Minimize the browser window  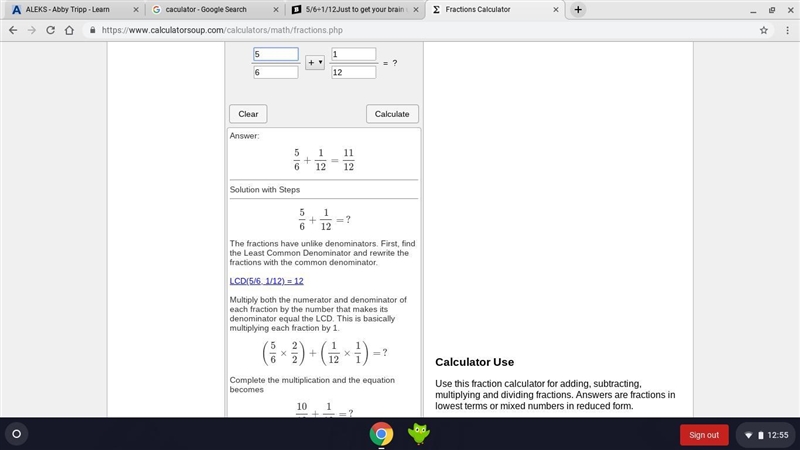click(x=753, y=10)
